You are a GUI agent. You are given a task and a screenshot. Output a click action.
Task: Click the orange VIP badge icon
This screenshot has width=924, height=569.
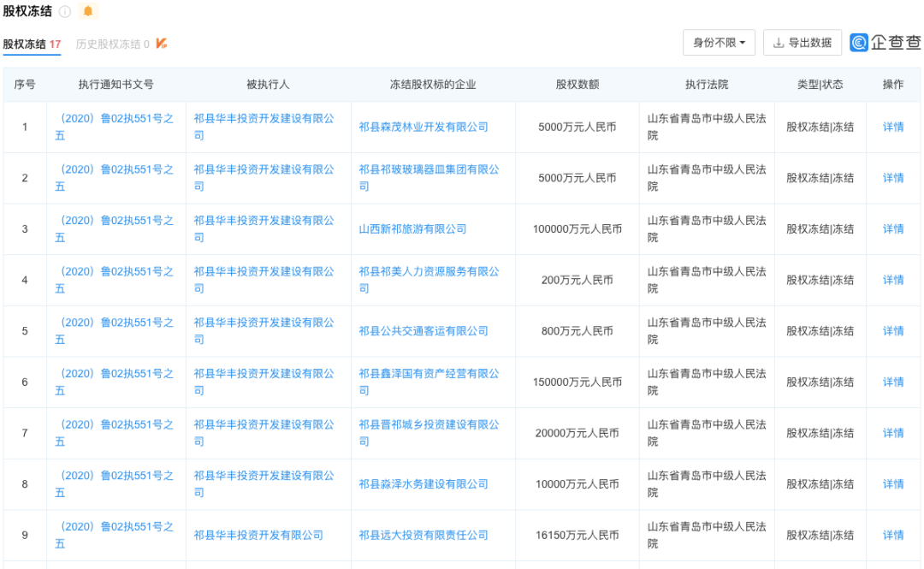tap(161, 44)
